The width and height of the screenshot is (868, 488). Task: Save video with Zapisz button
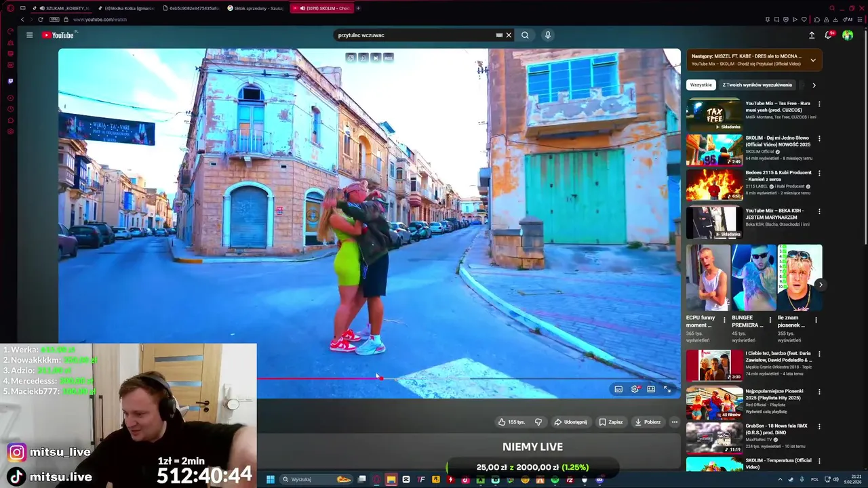[611, 422]
